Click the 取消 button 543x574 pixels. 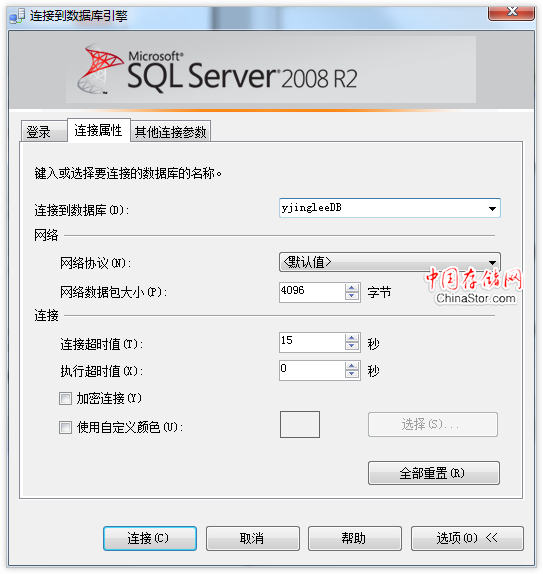click(x=253, y=538)
